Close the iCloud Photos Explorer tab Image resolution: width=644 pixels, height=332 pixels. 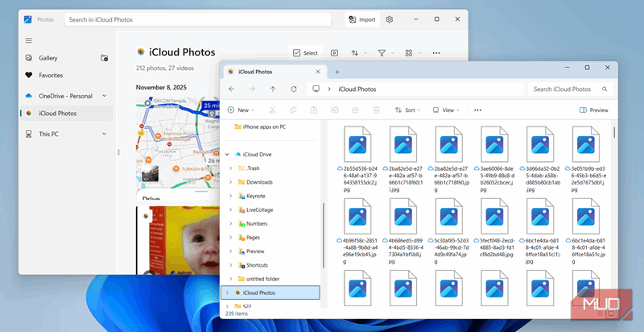click(x=317, y=72)
